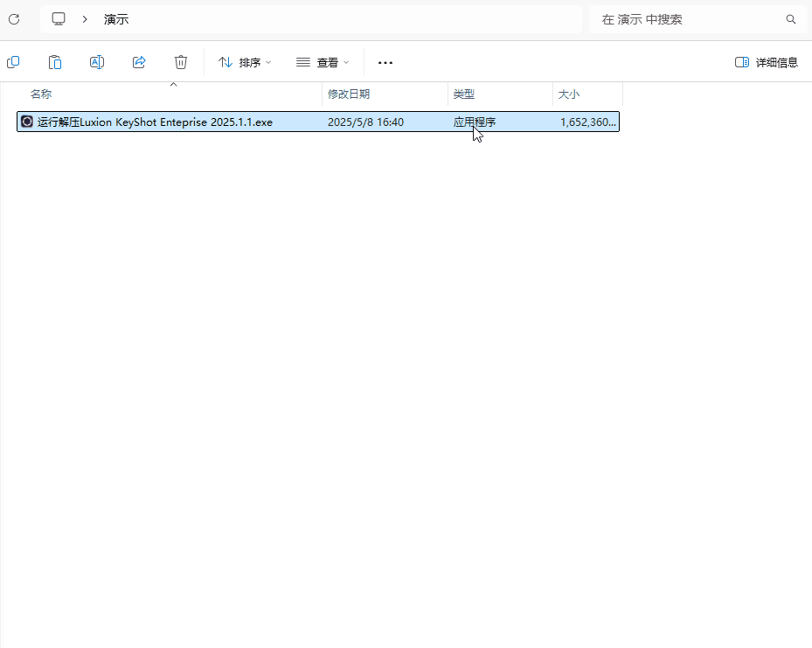
Task: Click the 演示 folder name in address bar
Action: [116, 18]
